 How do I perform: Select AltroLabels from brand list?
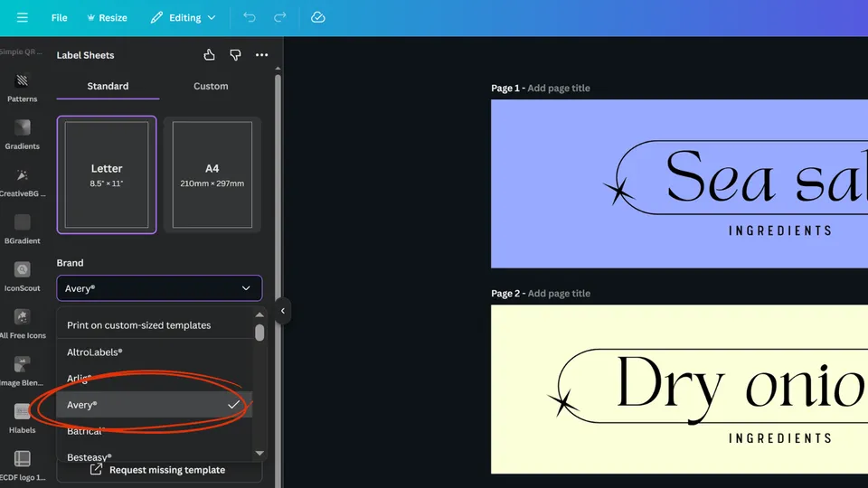(155, 352)
